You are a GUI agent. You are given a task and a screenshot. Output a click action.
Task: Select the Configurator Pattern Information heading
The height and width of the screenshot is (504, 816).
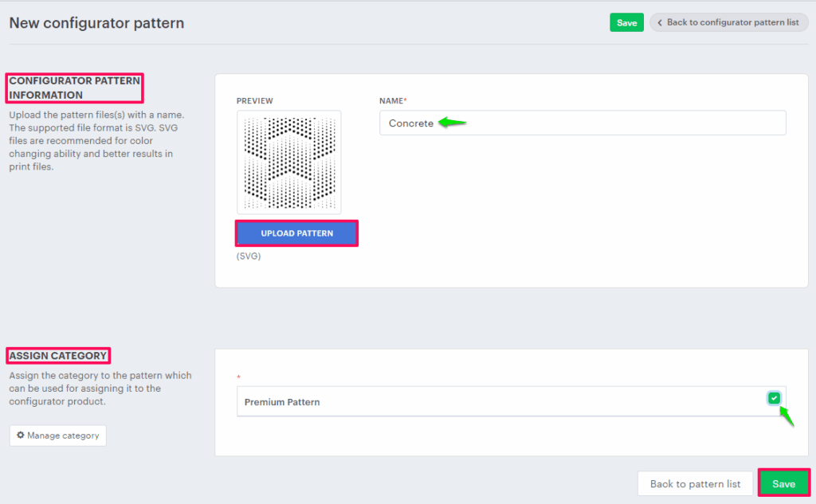[x=75, y=88]
